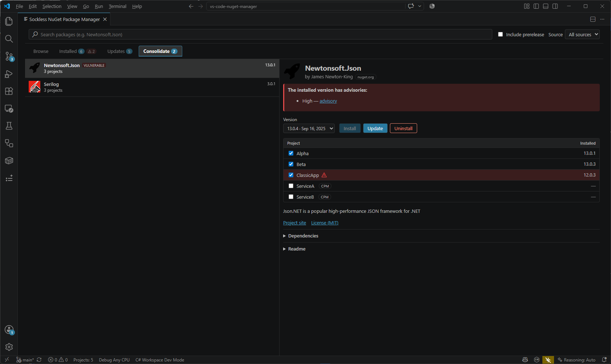Toggle the primary side bar
The width and height of the screenshot is (611, 364).
536,6
